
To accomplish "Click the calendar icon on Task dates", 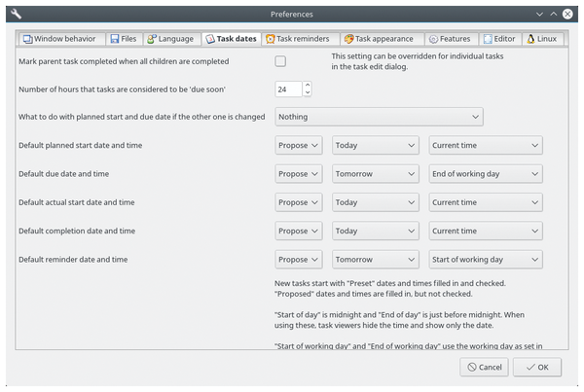I will point(210,39).
